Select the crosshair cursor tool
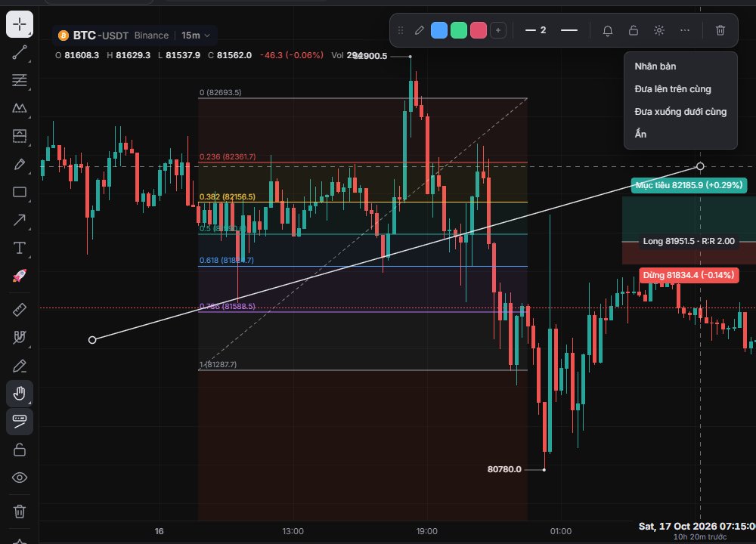756x544 pixels. (x=20, y=24)
